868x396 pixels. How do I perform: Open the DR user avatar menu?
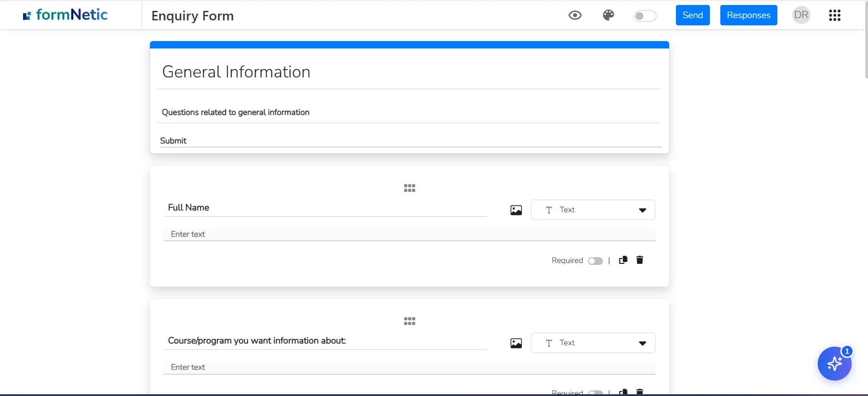click(801, 15)
